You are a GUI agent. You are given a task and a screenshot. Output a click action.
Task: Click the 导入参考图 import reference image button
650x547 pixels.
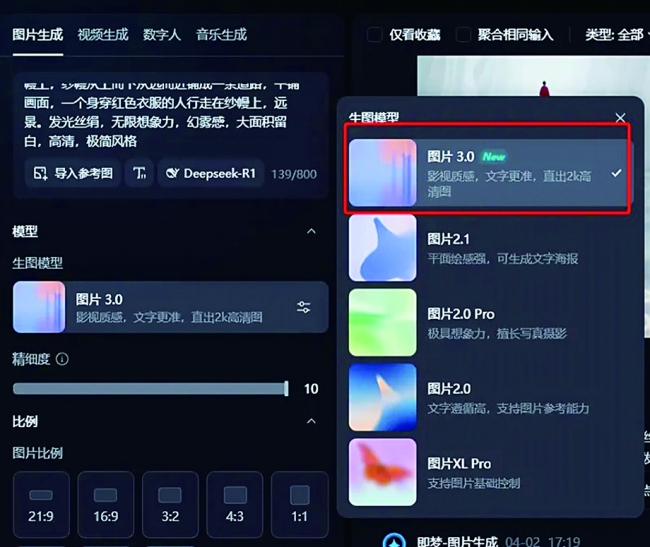[x=73, y=173]
